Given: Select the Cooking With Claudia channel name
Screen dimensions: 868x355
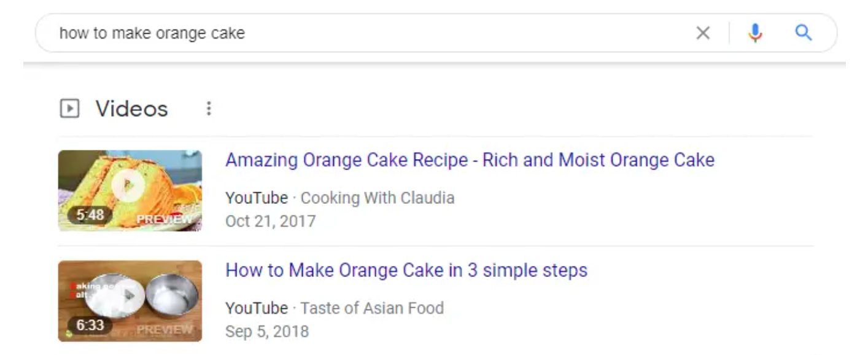Looking at the screenshot, I should pyautogui.click(x=378, y=198).
